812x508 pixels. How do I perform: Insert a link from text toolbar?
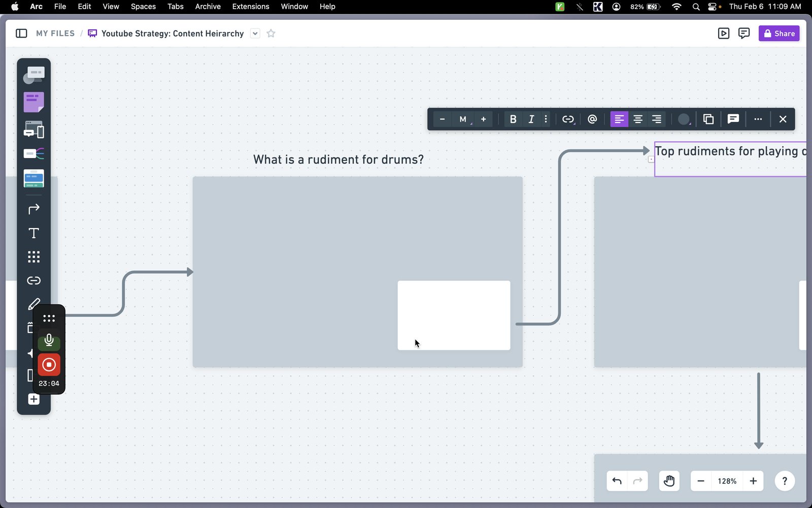point(568,119)
